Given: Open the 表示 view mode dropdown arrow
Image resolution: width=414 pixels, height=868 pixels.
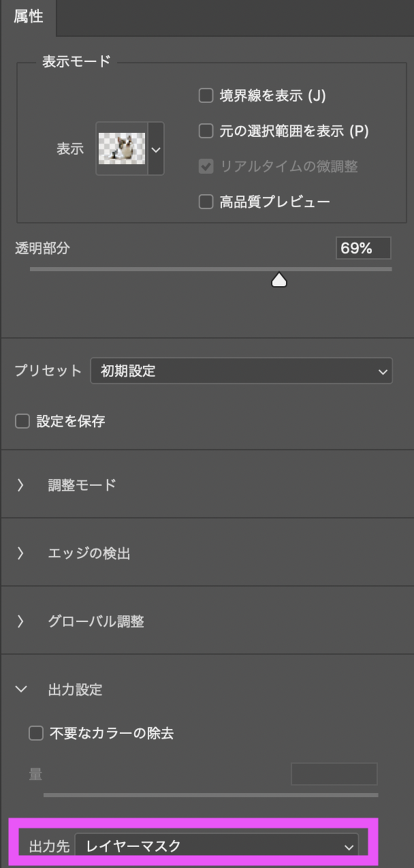Looking at the screenshot, I should (156, 149).
